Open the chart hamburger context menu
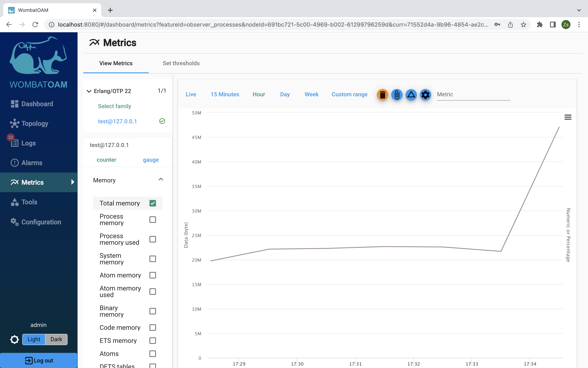The width and height of the screenshot is (588, 368). pos(568,117)
